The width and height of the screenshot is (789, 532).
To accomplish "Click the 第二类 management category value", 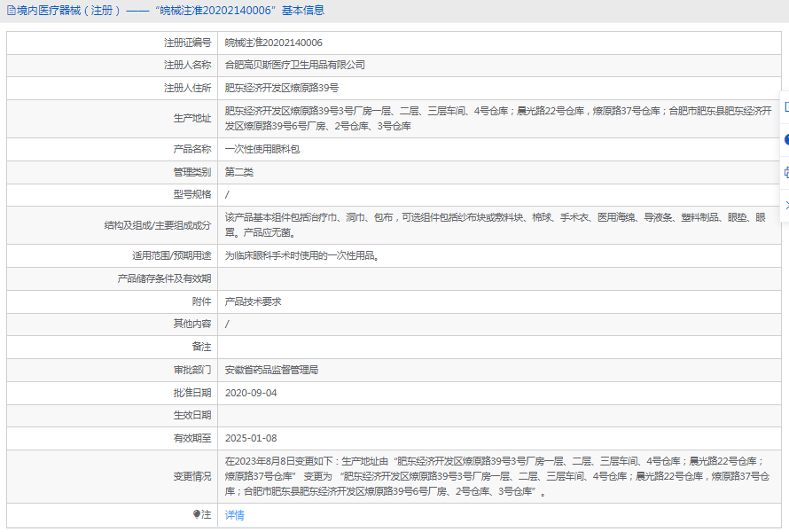I will (x=239, y=172).
